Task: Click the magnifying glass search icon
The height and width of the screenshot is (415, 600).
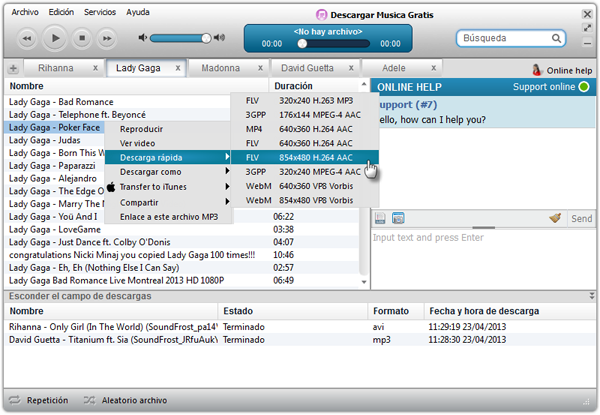Action: [556, 38]
